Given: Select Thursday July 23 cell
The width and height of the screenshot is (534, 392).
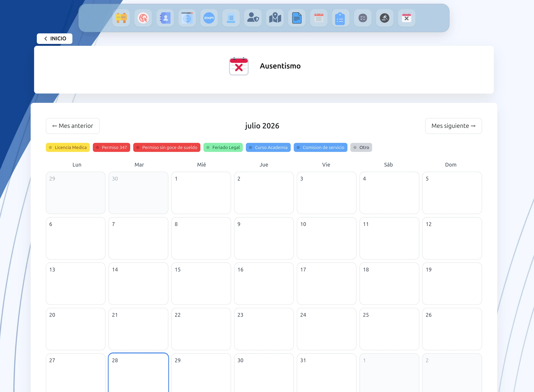Looking at the screenshot, I should [264, 329].
